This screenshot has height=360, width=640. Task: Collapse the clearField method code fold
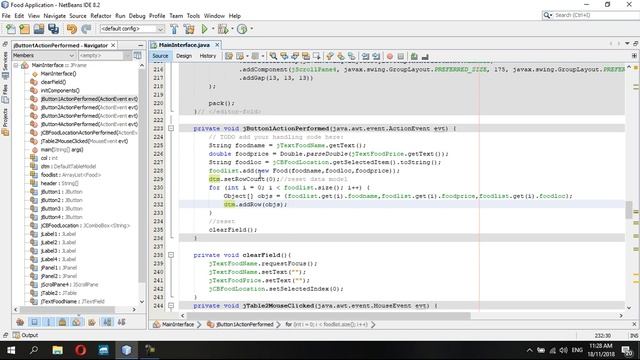[171, 255]
